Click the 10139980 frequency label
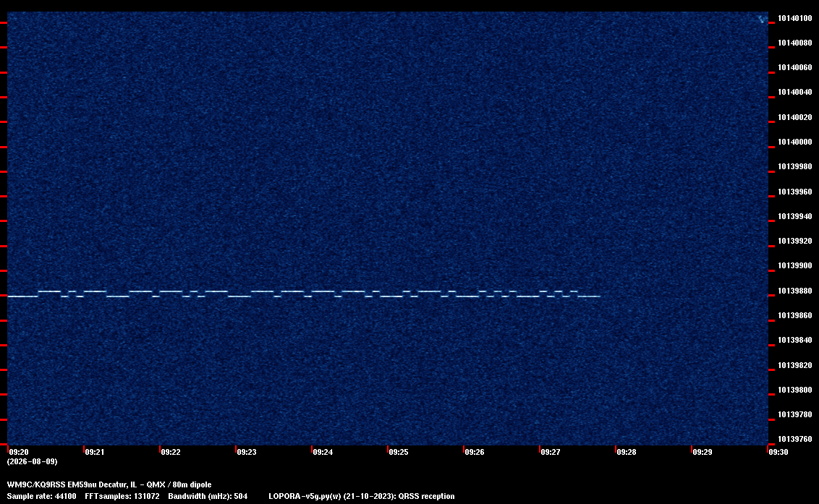This screenshot has width=819, height=504. 794,166
